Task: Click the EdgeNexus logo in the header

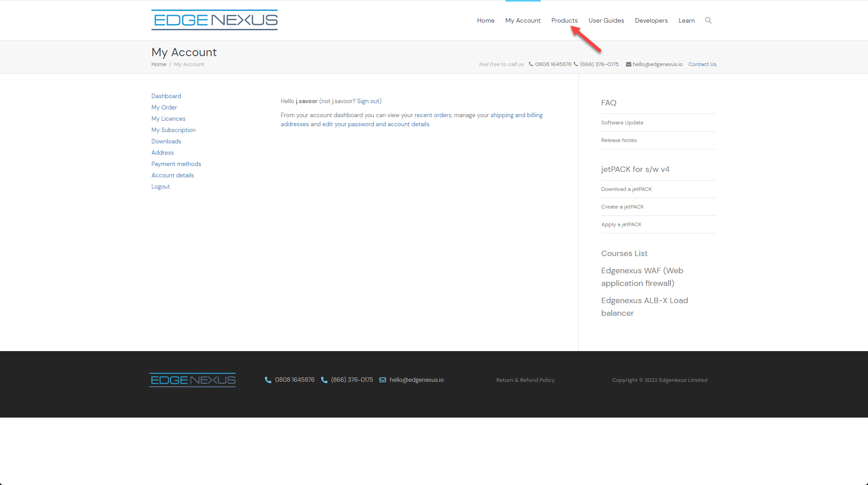Action: tap(214, 20)
